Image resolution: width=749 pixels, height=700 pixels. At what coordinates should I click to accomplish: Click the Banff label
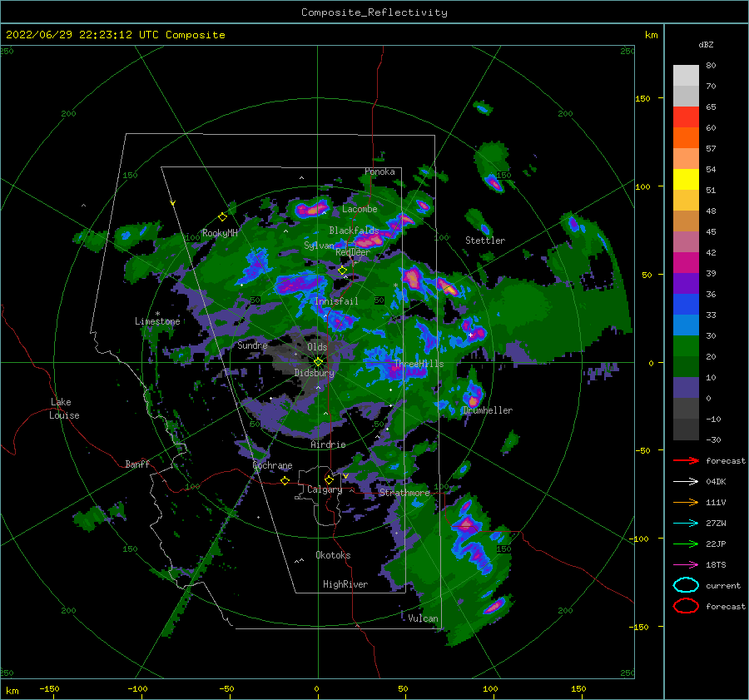[x=137, y=464]
